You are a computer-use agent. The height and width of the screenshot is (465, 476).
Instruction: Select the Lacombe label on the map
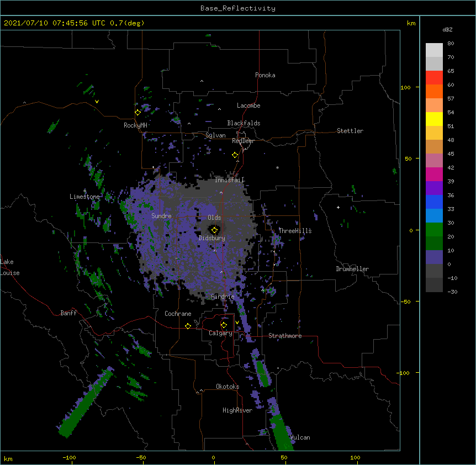tap(248, 105)
